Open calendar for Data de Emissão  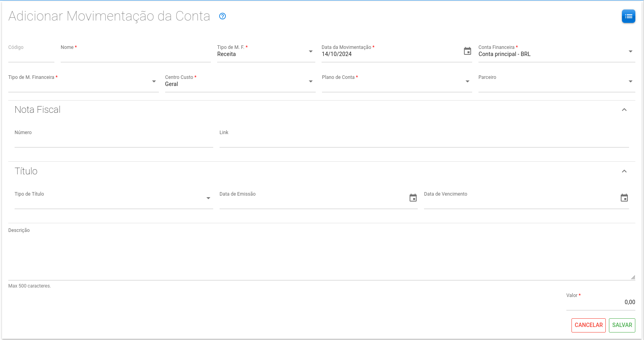pos(413,198)
